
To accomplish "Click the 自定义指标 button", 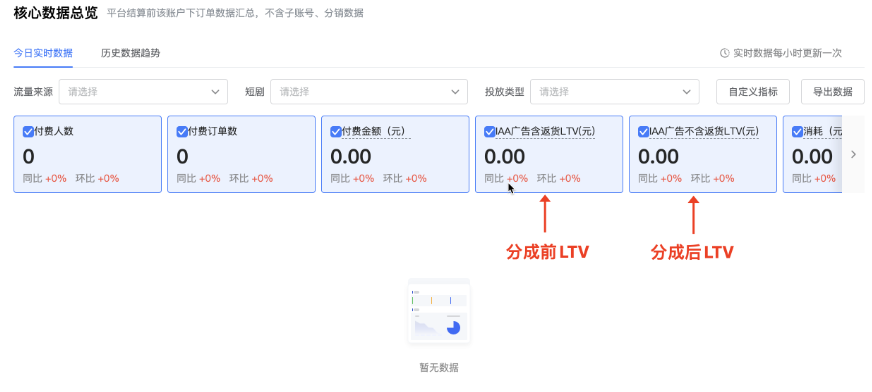I will point(753,92).
